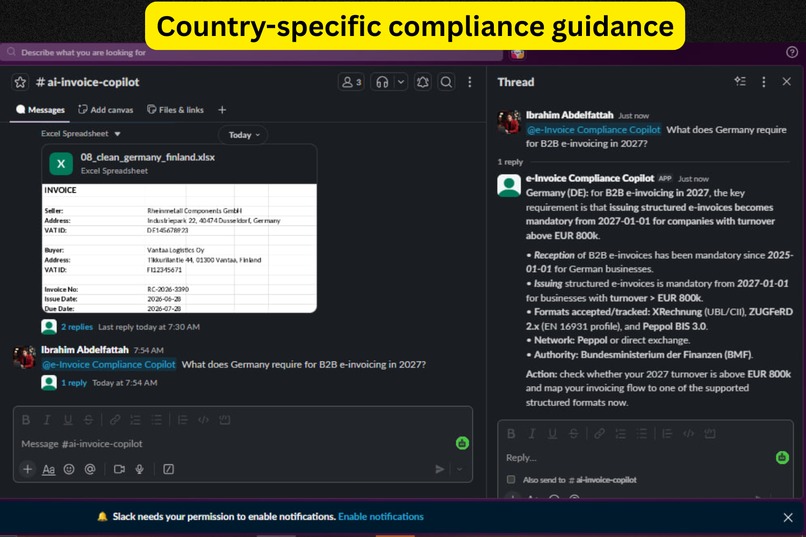The width and height of the screenshot is (806, 537).
Task: Switch to the Messages tab
Action: 40,110
